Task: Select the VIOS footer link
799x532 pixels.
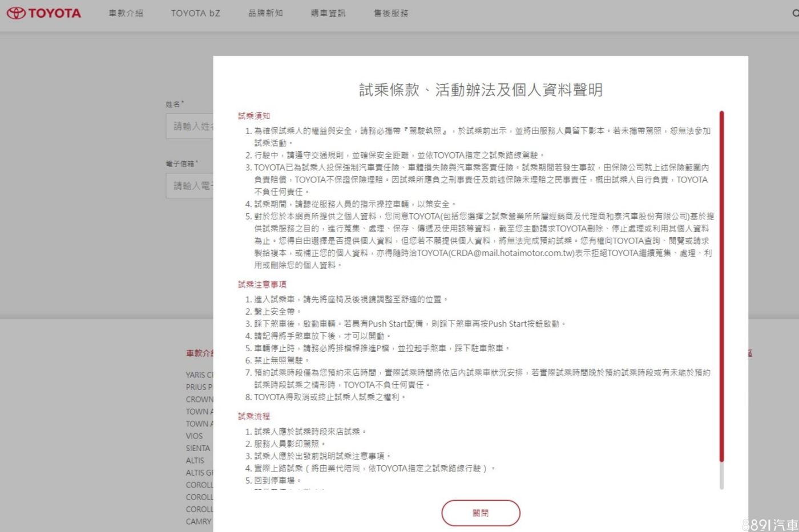Action: (194, 436)
